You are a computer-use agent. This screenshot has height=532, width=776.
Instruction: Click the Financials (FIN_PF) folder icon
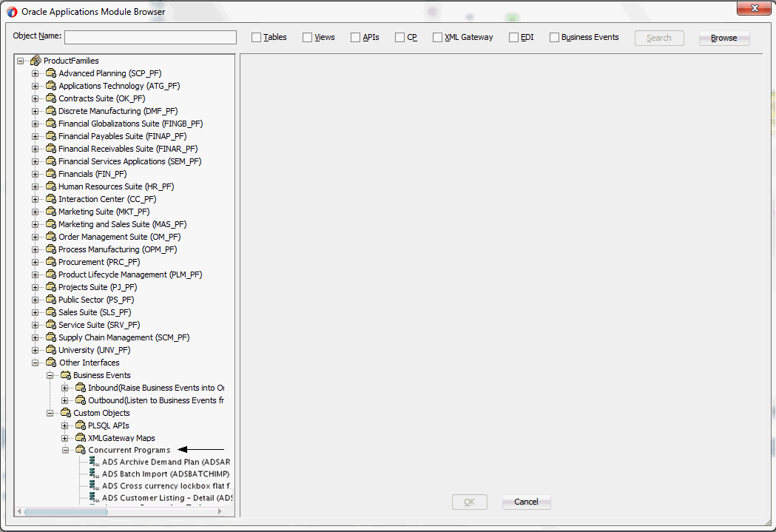[51, 174]
